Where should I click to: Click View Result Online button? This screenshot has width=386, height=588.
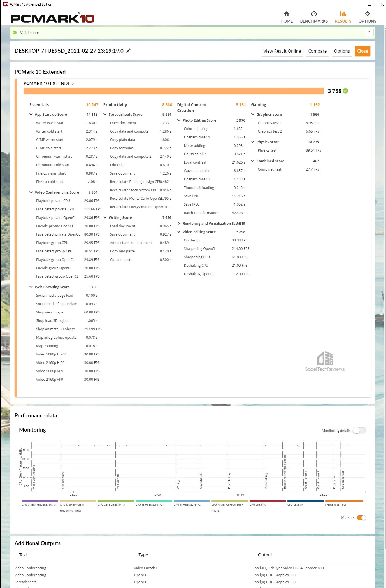(x=282, y=51)
